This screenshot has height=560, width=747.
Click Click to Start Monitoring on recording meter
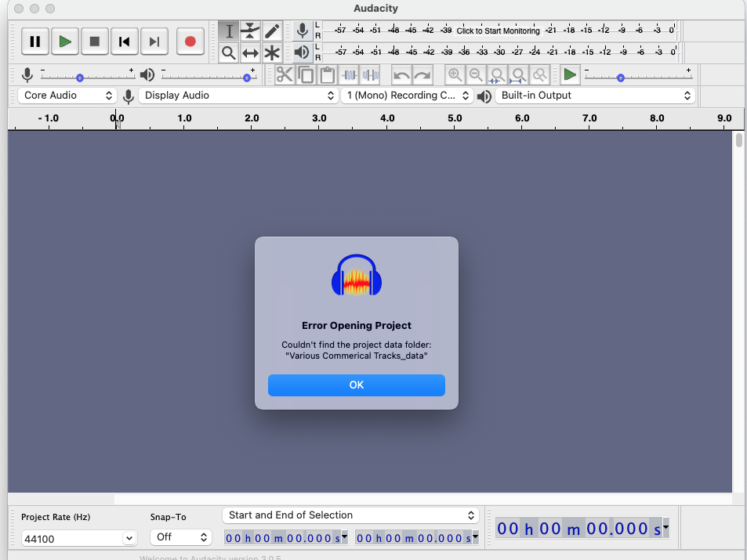tap(498, 31)
